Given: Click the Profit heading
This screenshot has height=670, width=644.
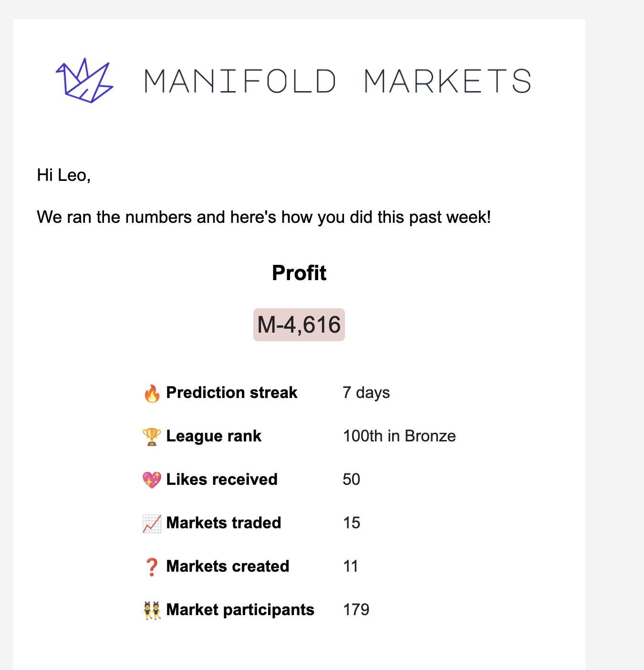Looking at the screenshot, I should (x=299, y=273).
